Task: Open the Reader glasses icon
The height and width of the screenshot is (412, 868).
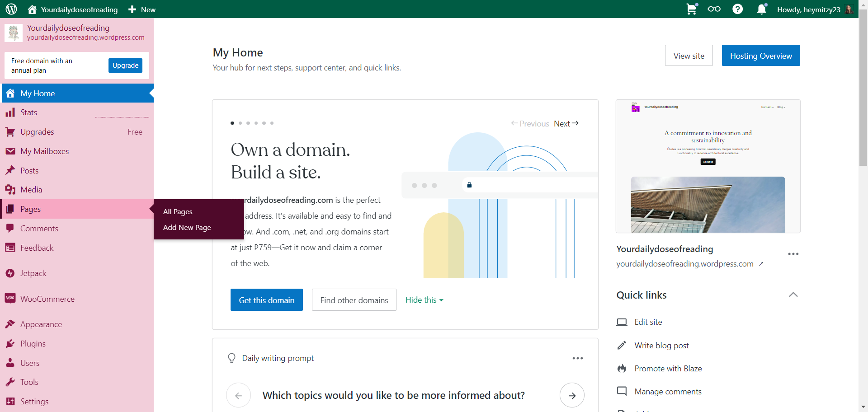Action: 714,9
